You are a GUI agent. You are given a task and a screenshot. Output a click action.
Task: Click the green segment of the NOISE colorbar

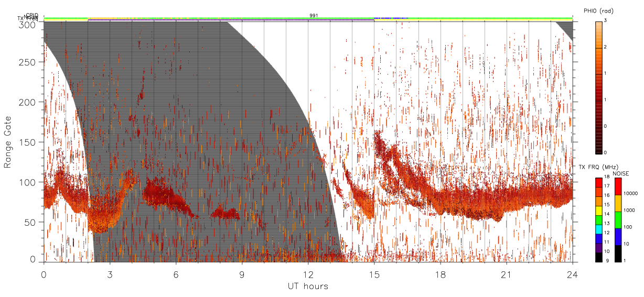coord(617,220)
